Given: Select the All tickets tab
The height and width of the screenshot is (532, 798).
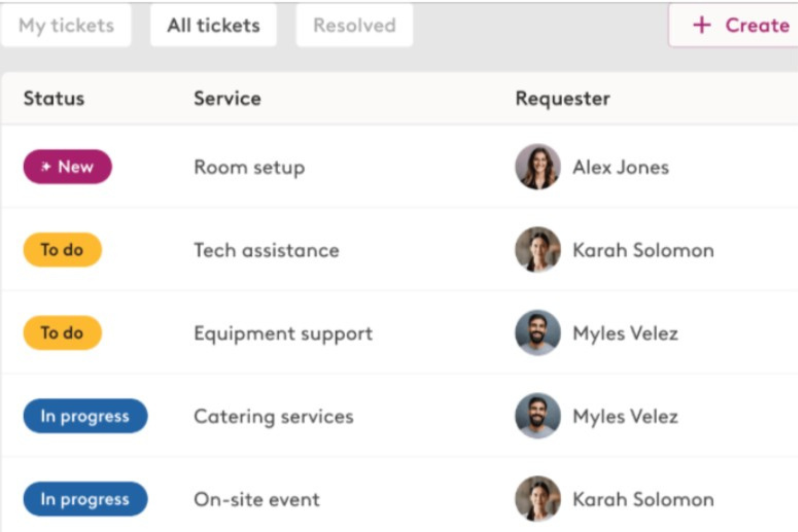Looking at the screenshot, I should pos(214,25).
